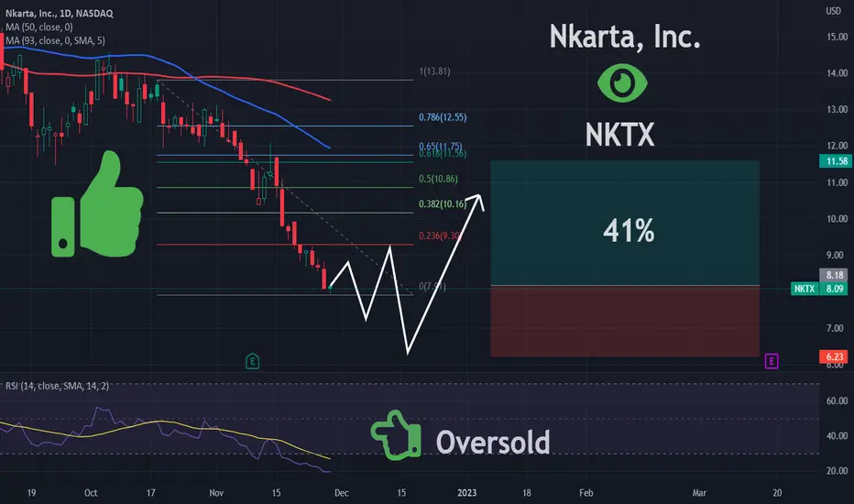The image size is (854, 504).
Task: Click the 15.00 price axis value
Action: [x=838, y=37]
